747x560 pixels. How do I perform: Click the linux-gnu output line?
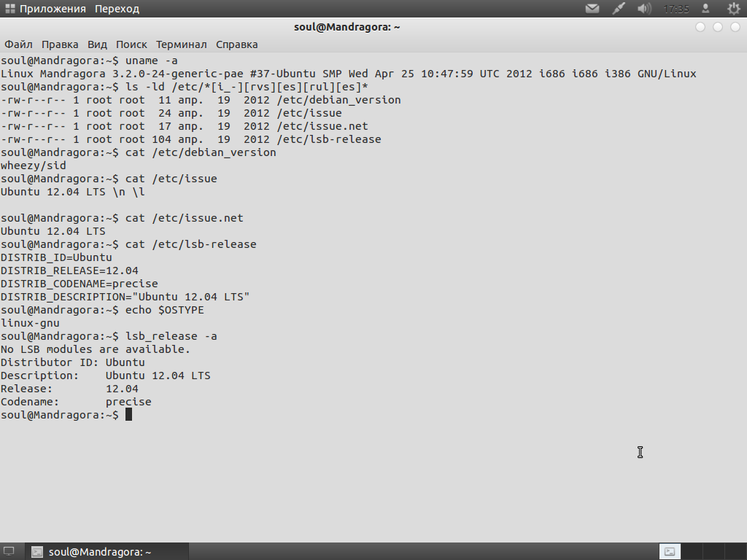tap(30, 323)
